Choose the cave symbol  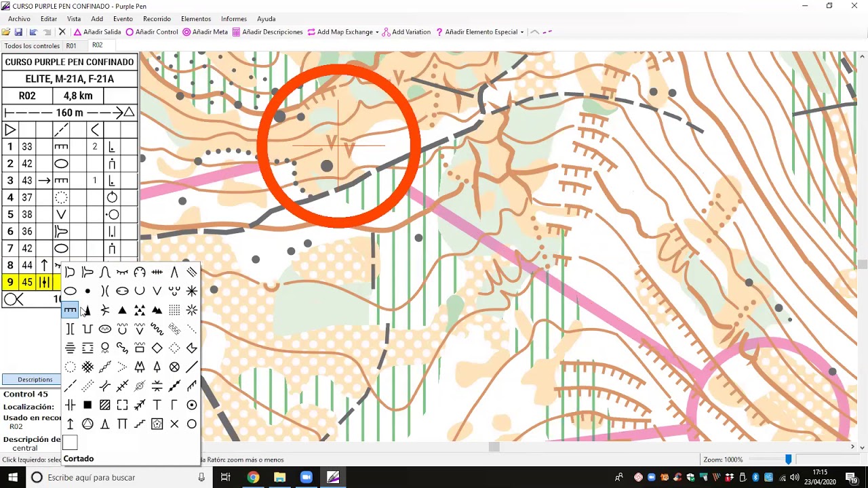click(x=105, y=310)
